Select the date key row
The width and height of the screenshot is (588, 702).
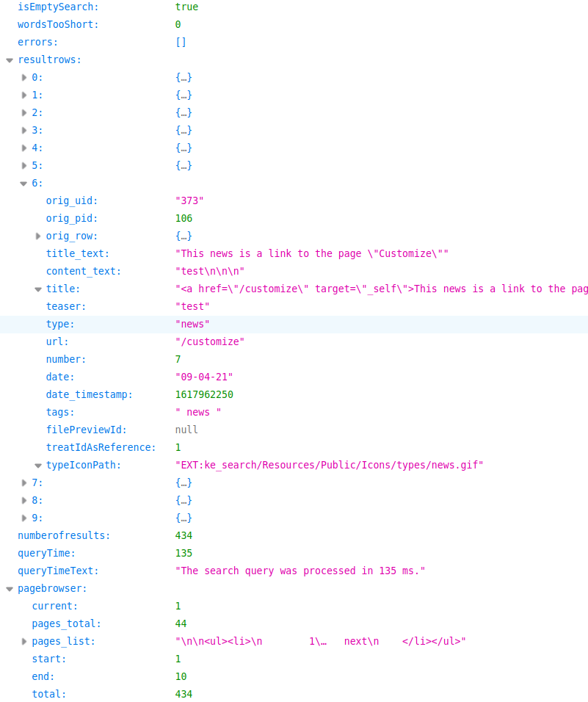coord(60,377)
